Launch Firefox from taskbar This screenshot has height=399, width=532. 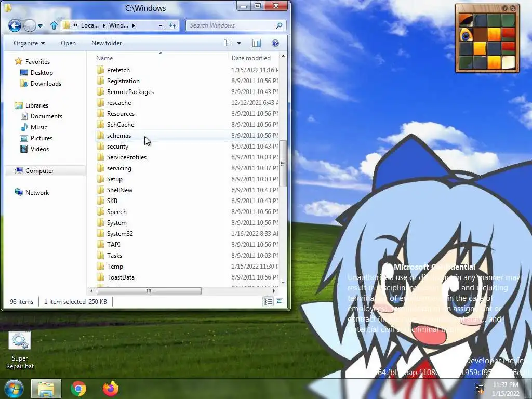pos(111,389)
